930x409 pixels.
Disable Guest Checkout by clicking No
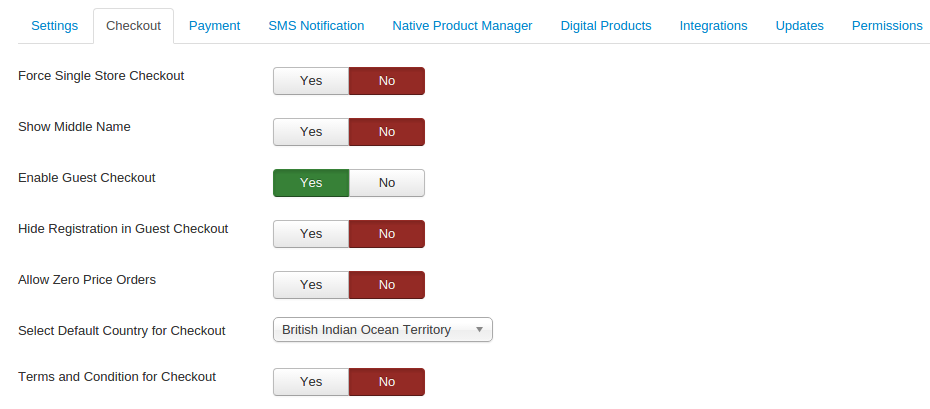pos(387,183)
